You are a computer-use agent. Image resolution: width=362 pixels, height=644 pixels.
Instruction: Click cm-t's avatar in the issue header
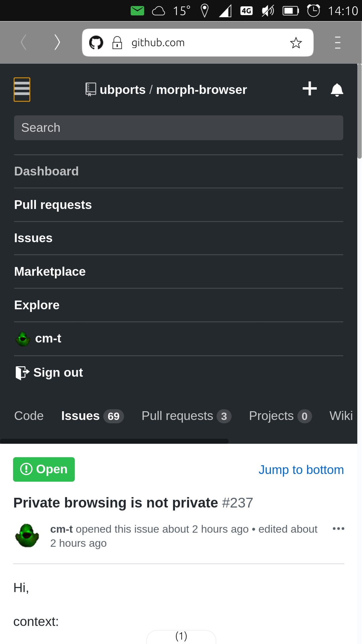[27, 535]
